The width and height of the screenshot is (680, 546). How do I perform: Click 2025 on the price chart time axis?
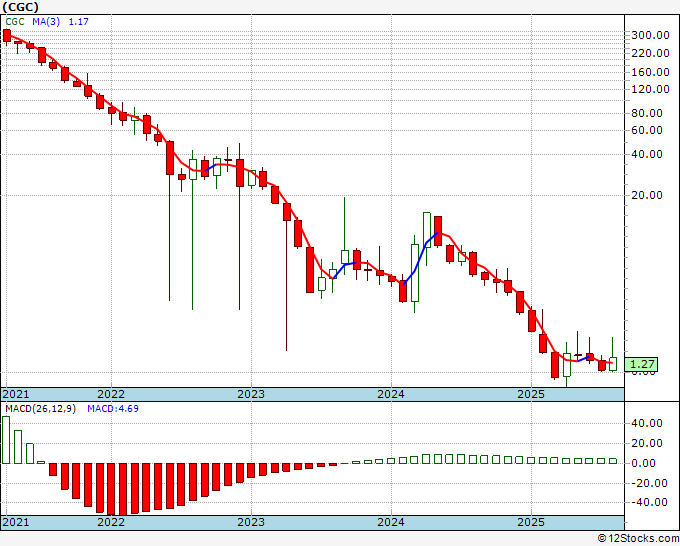point(531,394)
